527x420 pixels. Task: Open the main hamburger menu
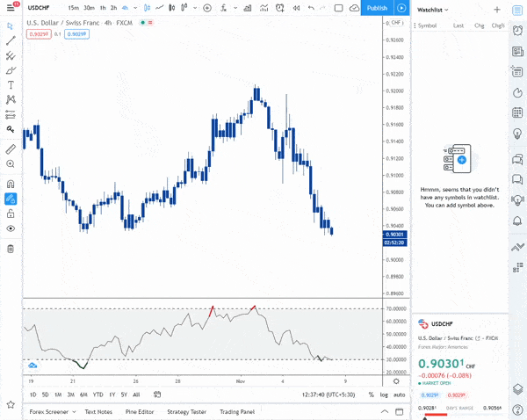pyautogui.click(x=11, y=7)
